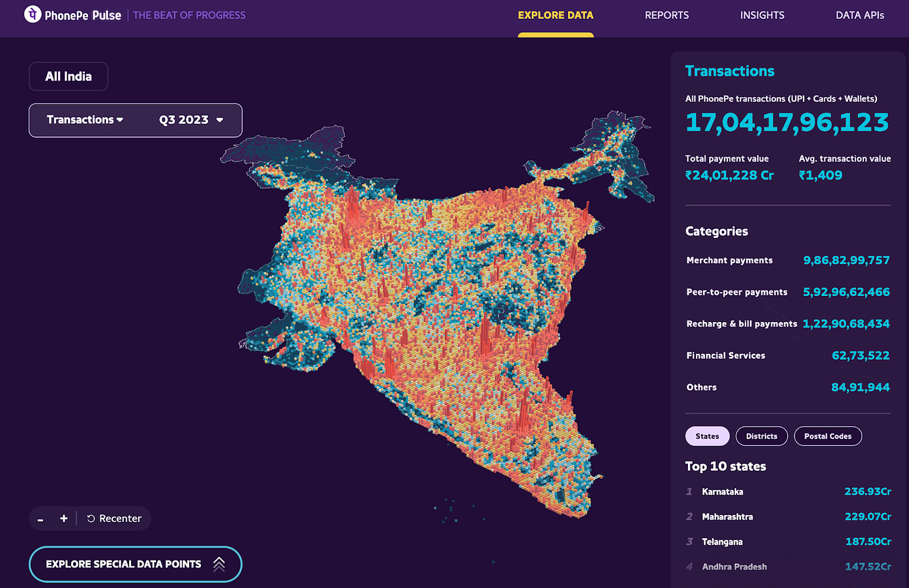Select Karnataka in top 10 states
Image resolution: width=909 pixels, height=588 pixels.
[x=722, y=492]
